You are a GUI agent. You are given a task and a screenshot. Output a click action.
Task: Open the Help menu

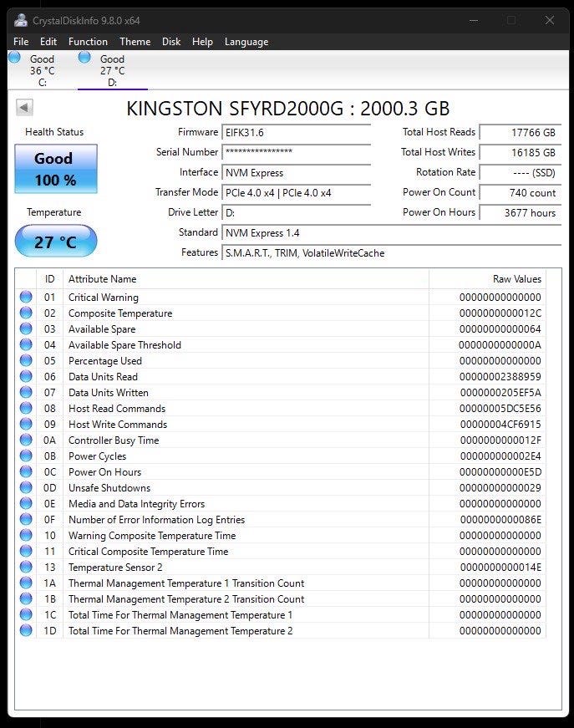point(202,41)
